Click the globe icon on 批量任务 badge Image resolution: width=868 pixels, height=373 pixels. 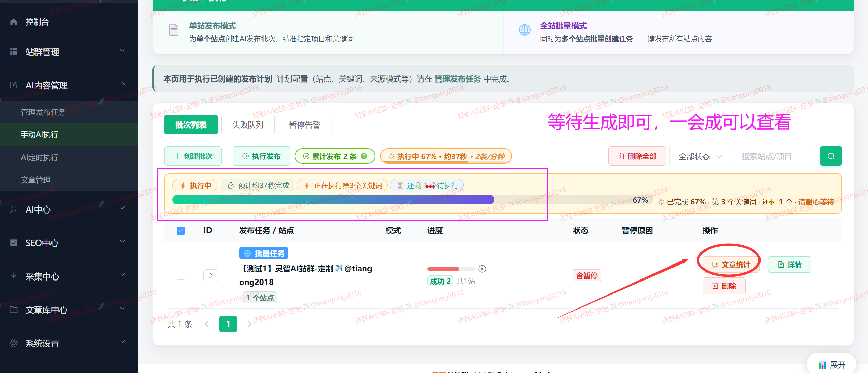pos(247,253)
